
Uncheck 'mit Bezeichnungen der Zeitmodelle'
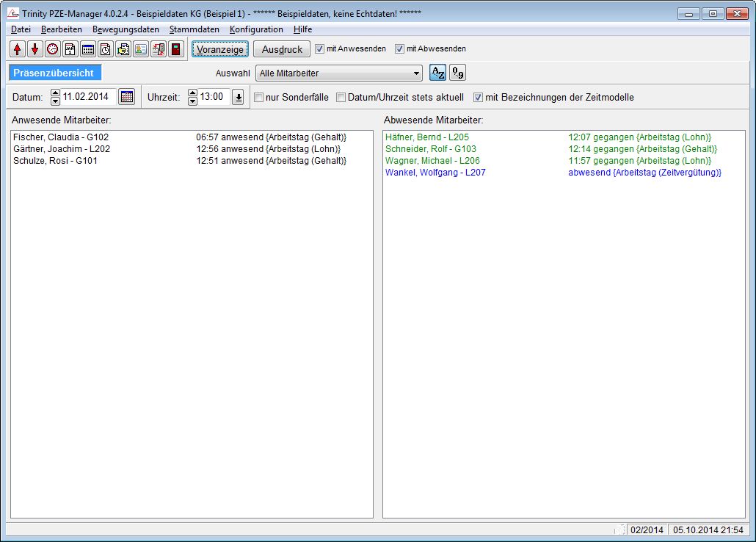click(479, 97)
